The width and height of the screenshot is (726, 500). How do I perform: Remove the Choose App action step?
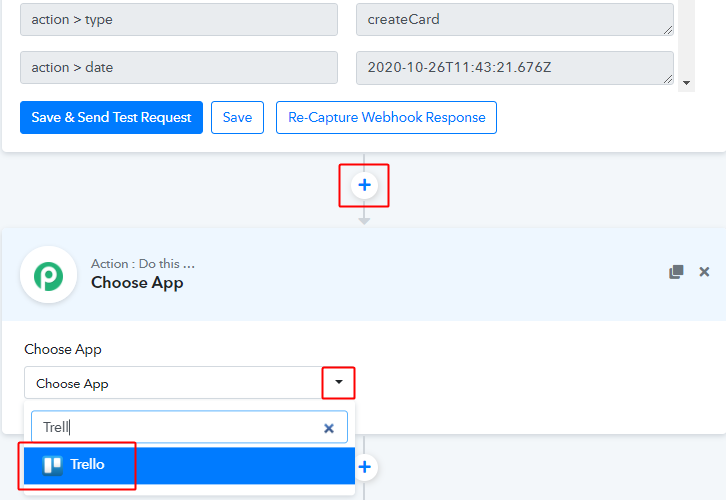click(x=704, y=272)
